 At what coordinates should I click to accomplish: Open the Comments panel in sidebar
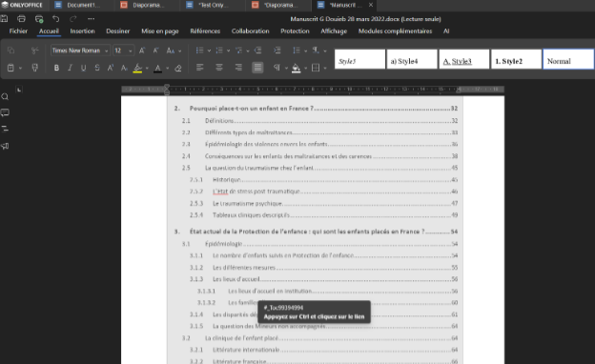(5, 112)
